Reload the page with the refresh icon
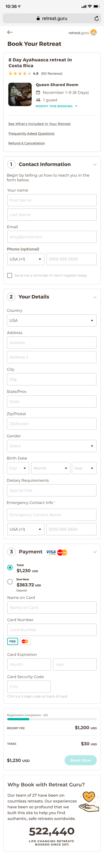The image size is (104, 868). pyautogui.click(x=97, y=18)
